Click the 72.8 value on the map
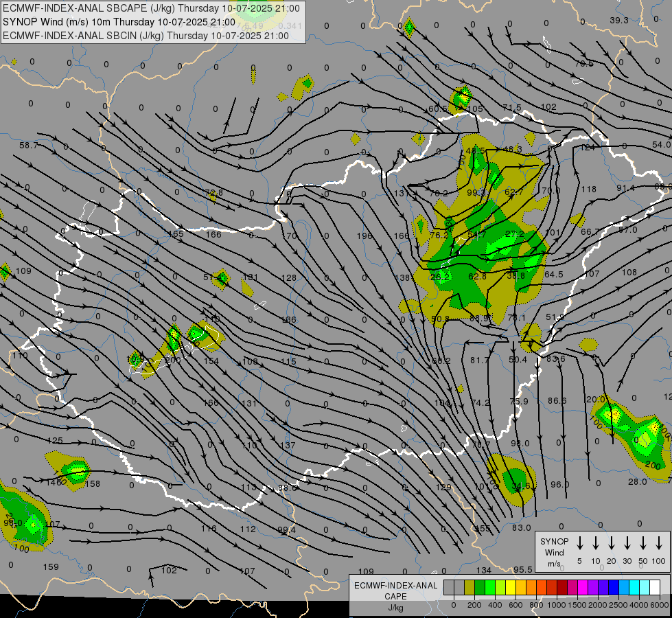Image resolution: width=672 pixels, height=618 pixels. pyautogui.click(x=214, y=192)
